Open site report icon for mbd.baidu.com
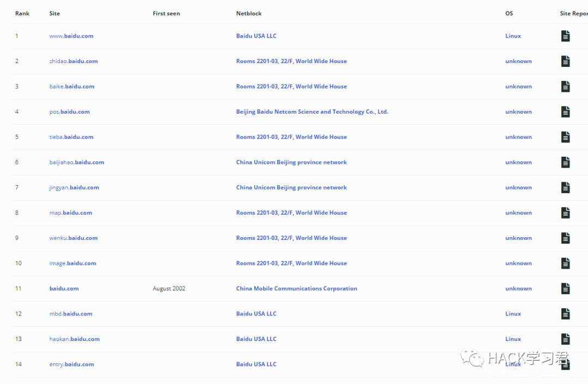 pos(566,314)
